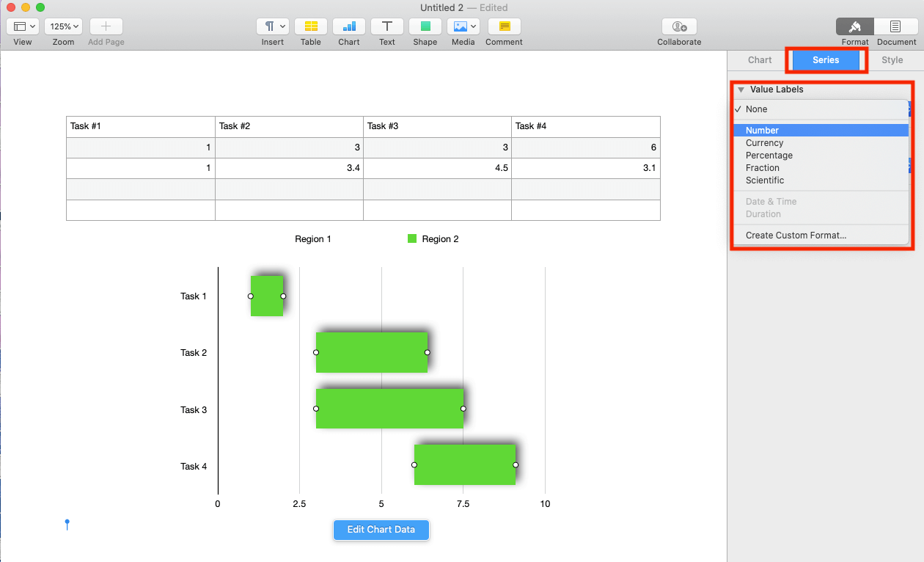Open the Zoom 125% dropdown
The height and width of the screenshot is (562, 924).
[63, 26]
